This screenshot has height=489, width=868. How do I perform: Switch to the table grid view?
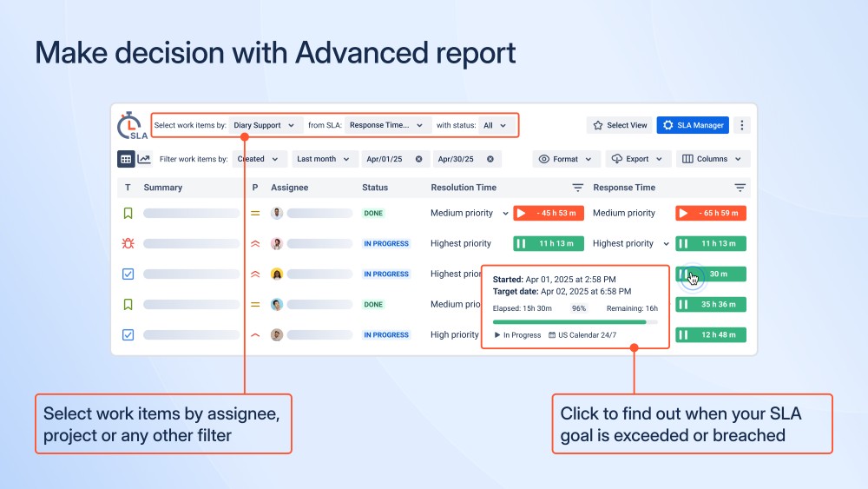pyautogui.click(x=126, y=159)
